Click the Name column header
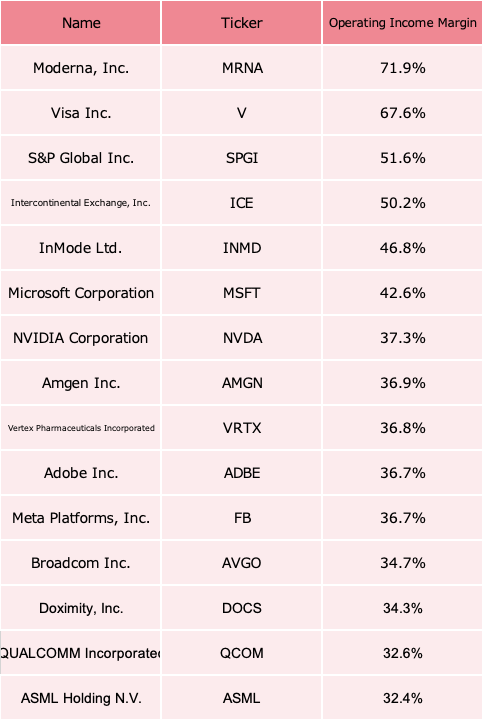The image size is (484, 721). (x=81, y=23)
